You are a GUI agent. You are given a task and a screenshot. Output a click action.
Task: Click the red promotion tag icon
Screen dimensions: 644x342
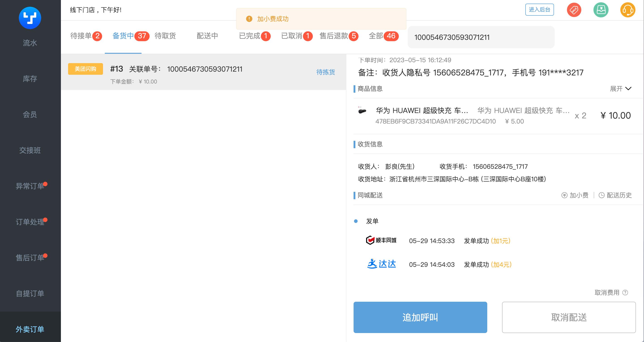pos(574,10)
